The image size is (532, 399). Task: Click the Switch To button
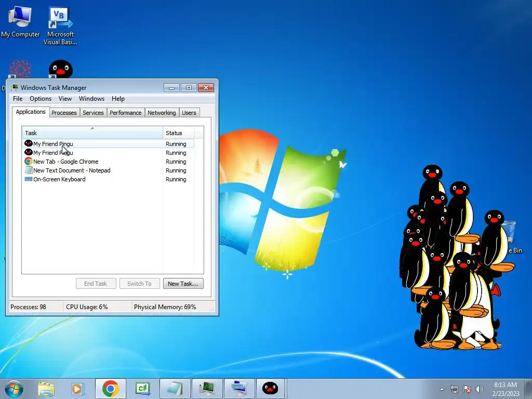point(139,284)
